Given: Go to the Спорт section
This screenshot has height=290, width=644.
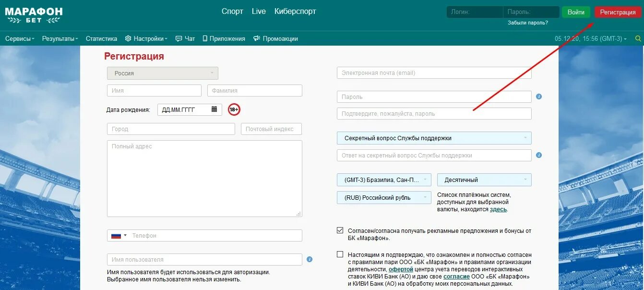Looking at the screenshot, I should point(232,12).
